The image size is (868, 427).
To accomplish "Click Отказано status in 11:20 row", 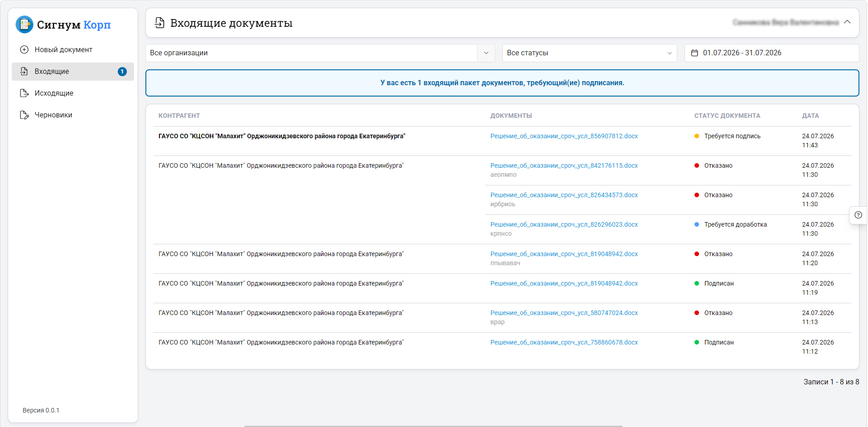I will point(718,254).
